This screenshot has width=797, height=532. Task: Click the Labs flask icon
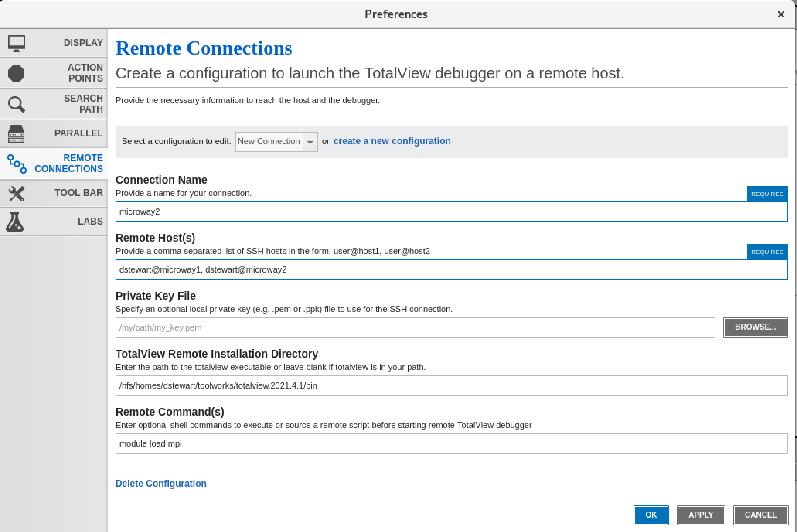pyautogui.click(x=15, y=222)
